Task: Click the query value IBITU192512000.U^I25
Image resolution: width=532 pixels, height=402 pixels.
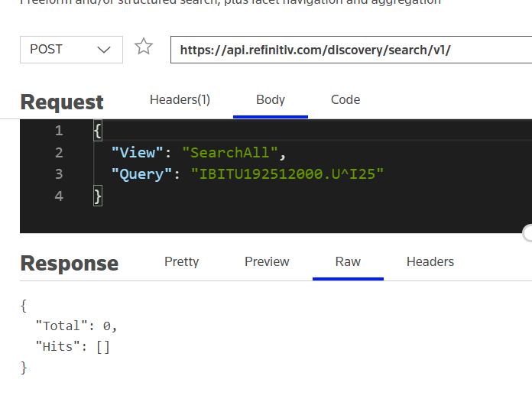Action: 287,174
